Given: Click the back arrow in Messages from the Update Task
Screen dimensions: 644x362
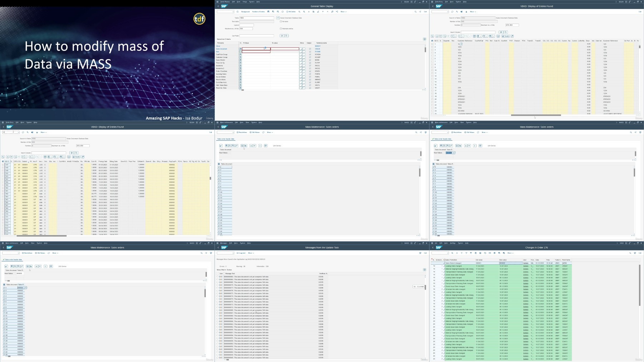Looking at the screenshot, I should tap(218, 247).
